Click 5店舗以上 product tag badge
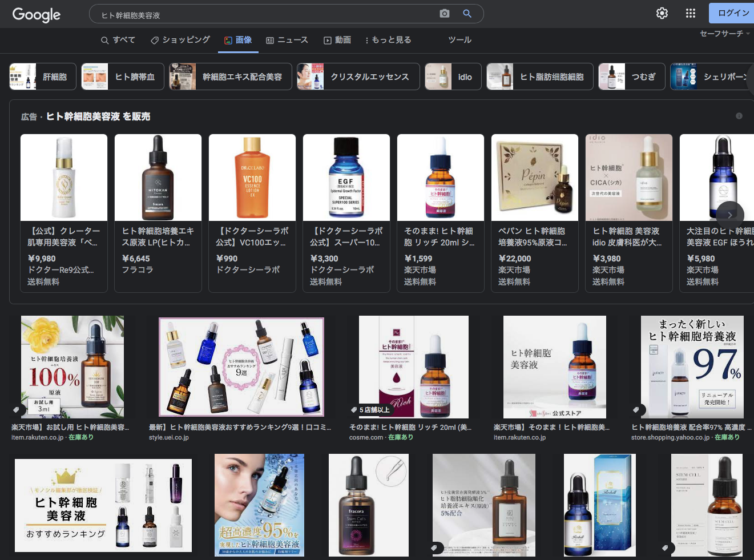 tap(370, 410)
